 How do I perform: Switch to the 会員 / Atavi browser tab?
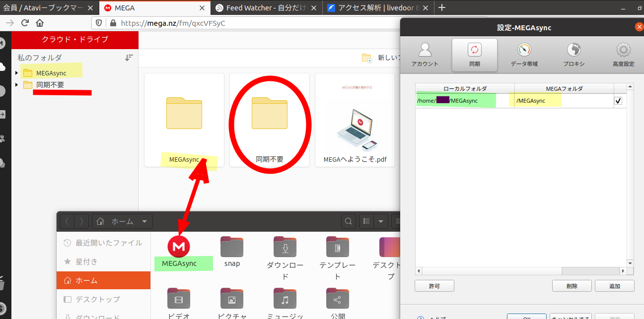tap(49, 8)
